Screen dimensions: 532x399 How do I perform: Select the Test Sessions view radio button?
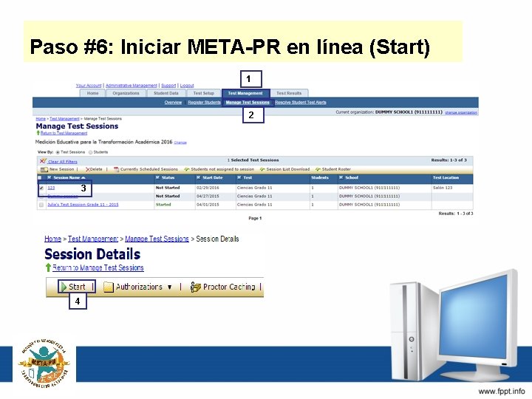click(x=58, y=152)
